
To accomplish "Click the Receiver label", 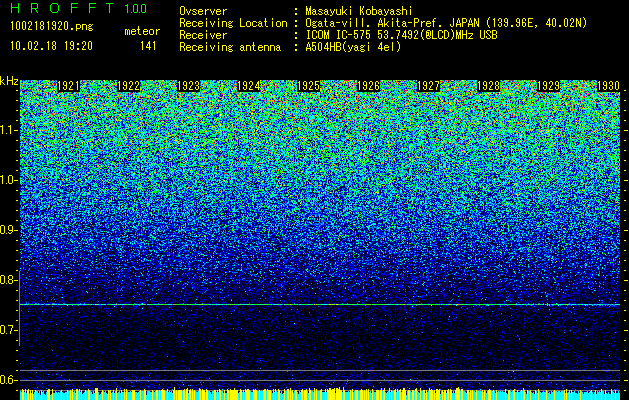I will pos(203,35).
